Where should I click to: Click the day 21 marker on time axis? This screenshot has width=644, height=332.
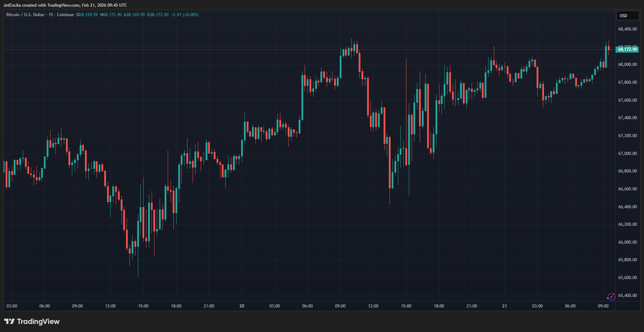[504, 306]
